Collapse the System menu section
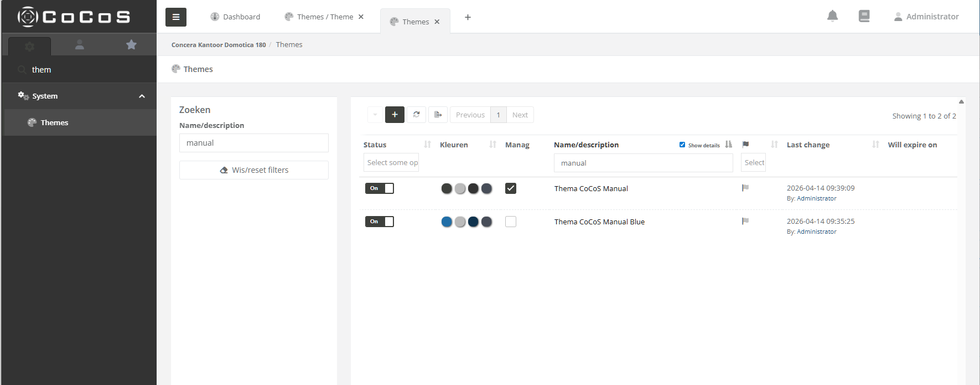The width and height of the screenshot is (980, 385). [142, 96]
